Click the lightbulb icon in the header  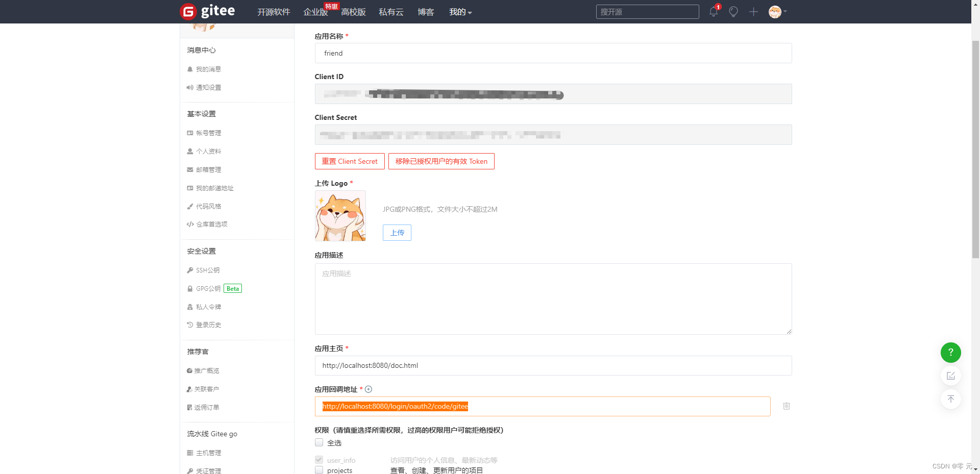click(733, 12)
